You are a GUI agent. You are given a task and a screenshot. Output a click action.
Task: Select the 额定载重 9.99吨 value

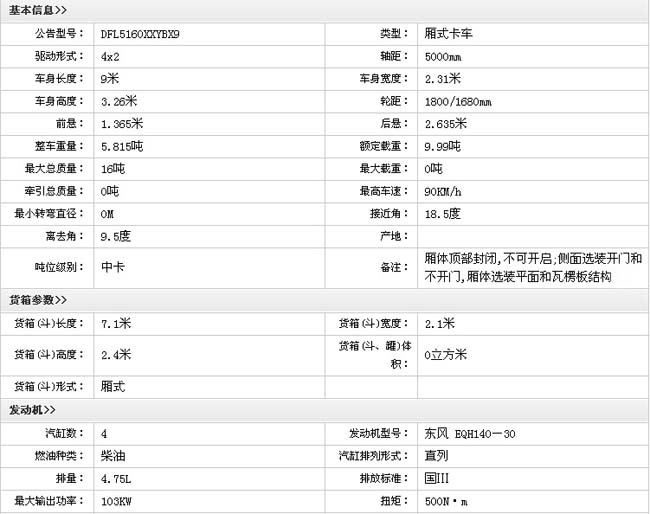coord(442,147)
